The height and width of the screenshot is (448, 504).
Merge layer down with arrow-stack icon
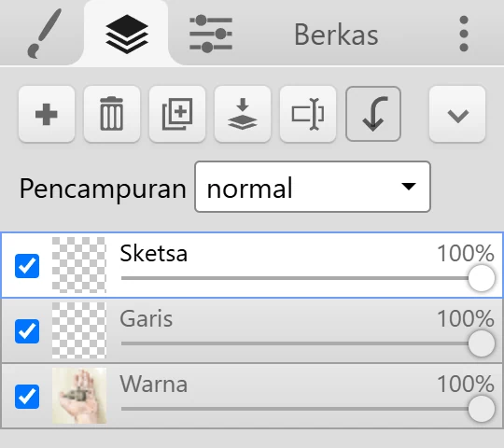click(x=243, y=114)
